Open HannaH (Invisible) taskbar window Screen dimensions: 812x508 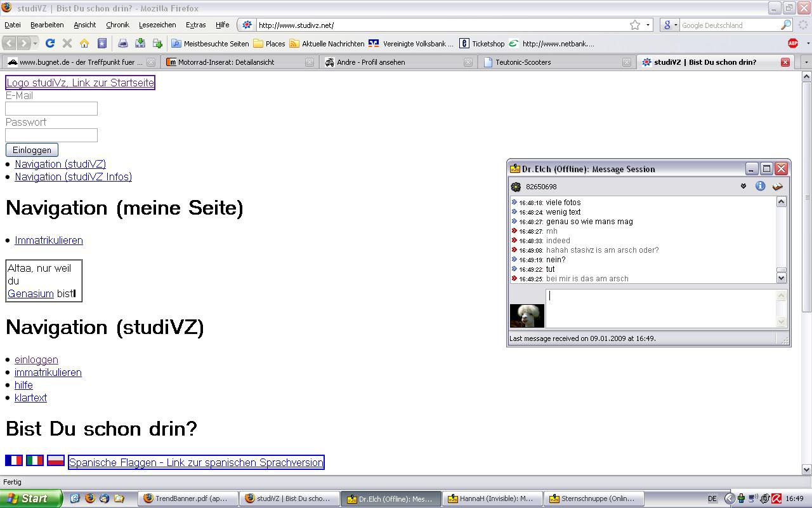click(490, 498)
